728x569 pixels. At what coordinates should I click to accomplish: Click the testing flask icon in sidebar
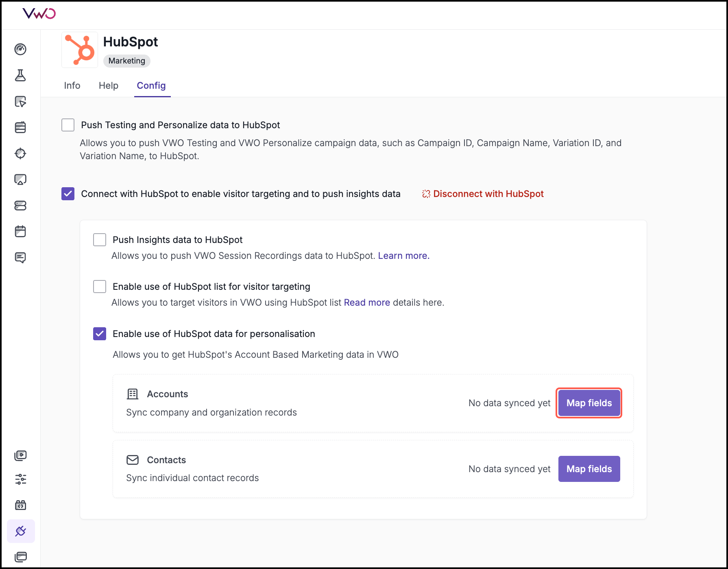[20, 75]
